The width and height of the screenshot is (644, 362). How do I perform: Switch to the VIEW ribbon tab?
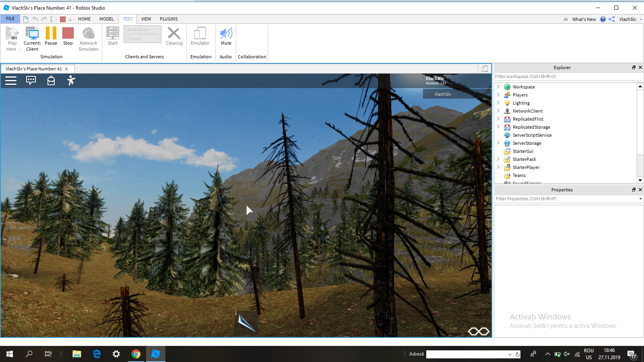click(x=146, y=19)
